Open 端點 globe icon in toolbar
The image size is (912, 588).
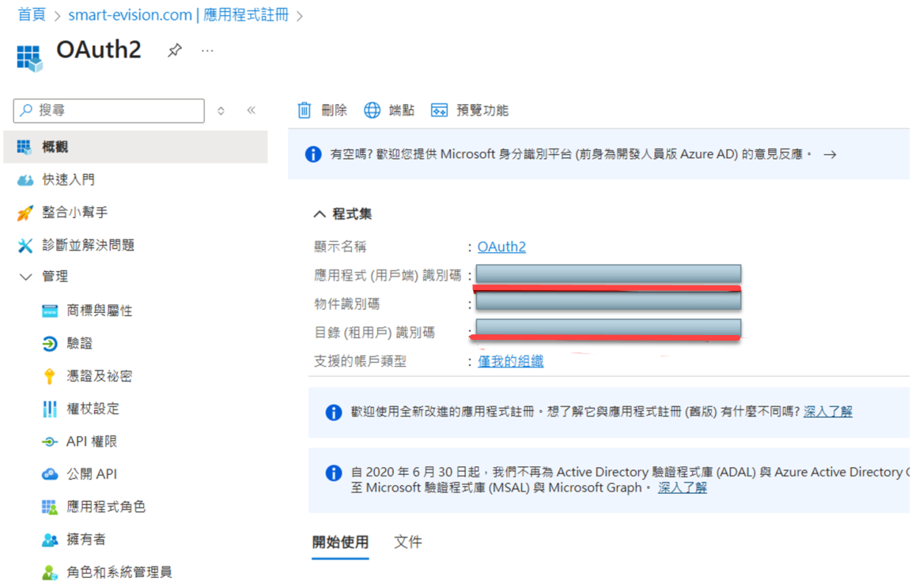pyautogui.click(x=373, y=110)
